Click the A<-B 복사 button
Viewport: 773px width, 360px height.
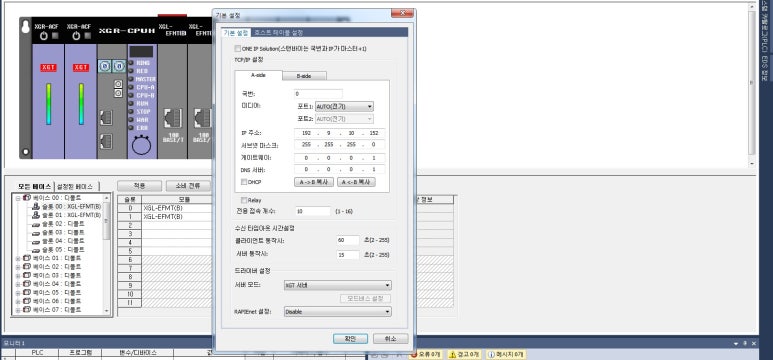coord(356,182)
